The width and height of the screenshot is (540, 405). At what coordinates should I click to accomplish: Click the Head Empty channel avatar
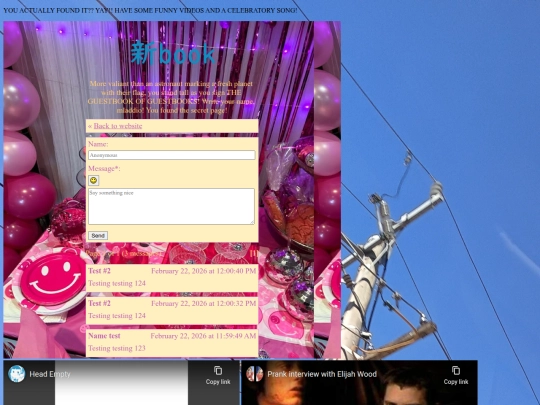(x=17, y=374)
